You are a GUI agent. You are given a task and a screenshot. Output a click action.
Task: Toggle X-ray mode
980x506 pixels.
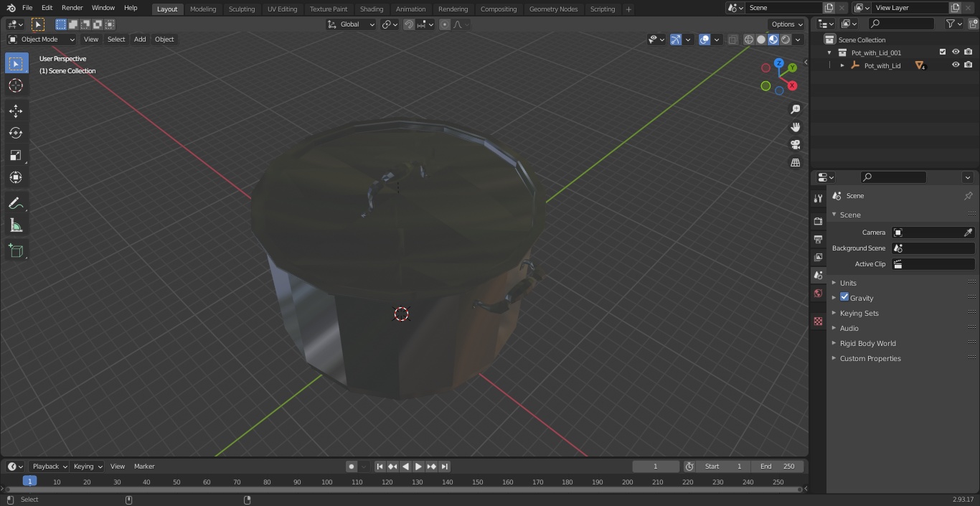coord(732,39)
